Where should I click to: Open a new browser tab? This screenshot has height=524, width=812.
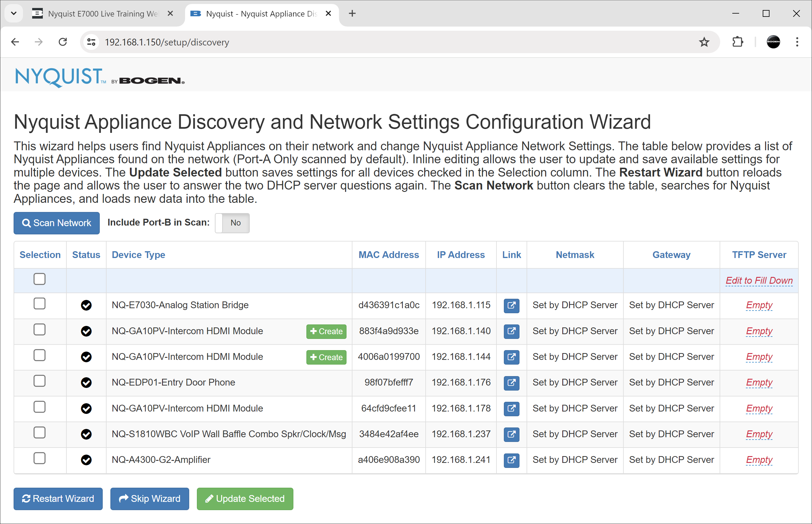[352, 14]
